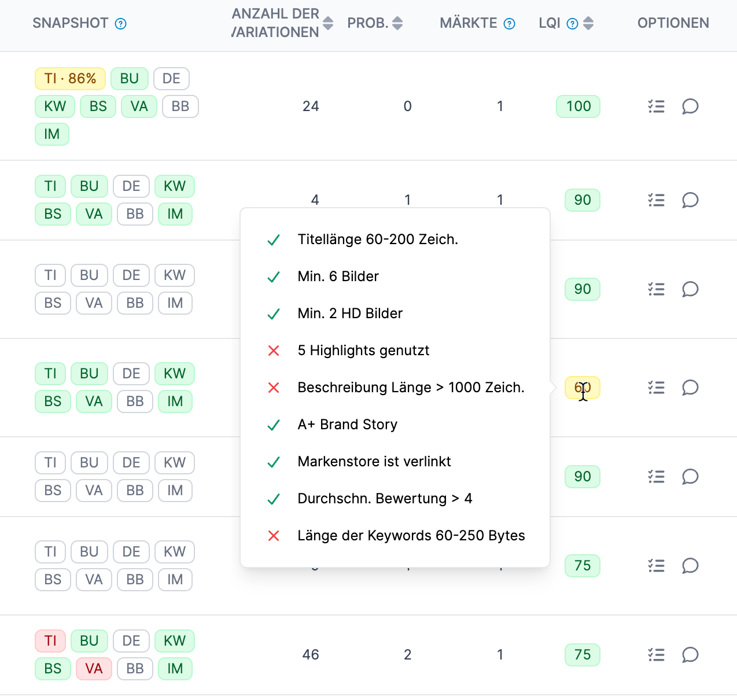Click comment bubble in the LQI 60 row
The image size is (737, 700).
coord(690,388)
